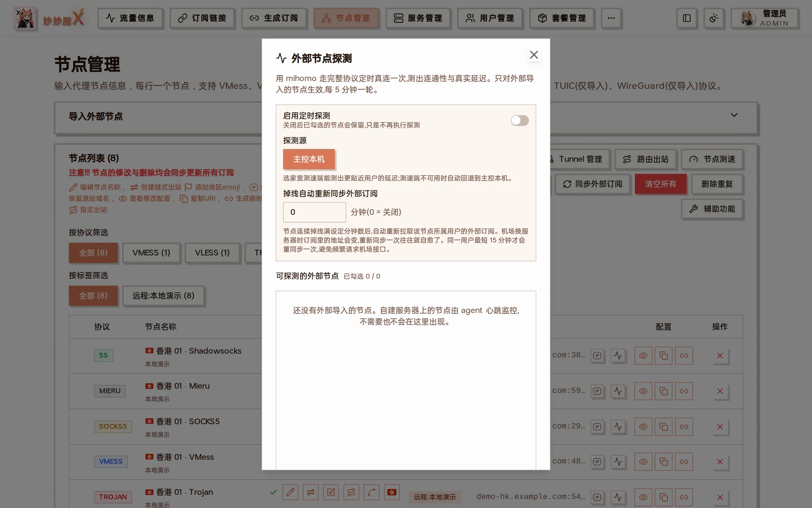Select the 全部 (8) protocol filter
The image size is (812, 508).
point(93,253)
